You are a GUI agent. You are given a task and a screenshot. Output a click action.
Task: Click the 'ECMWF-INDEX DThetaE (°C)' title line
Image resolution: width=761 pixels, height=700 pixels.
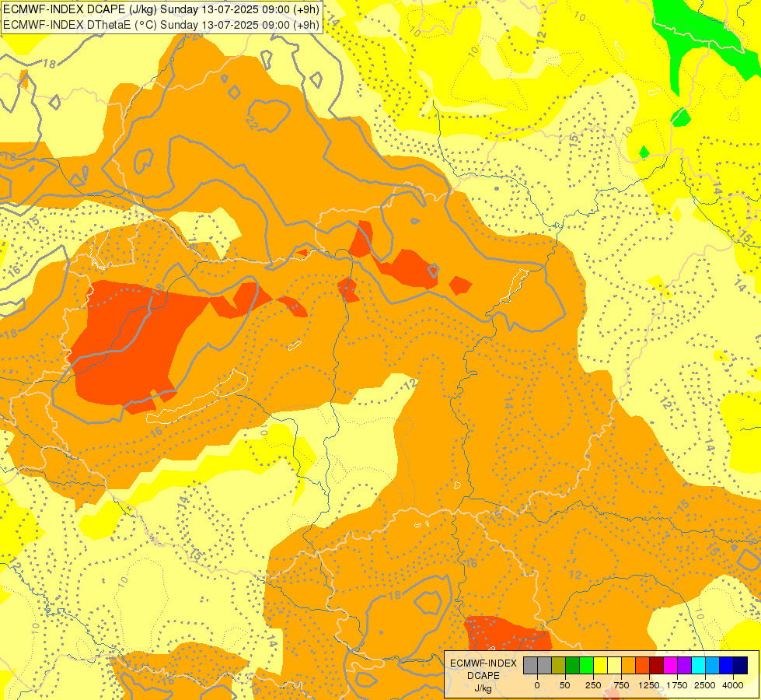pos(161,24)
